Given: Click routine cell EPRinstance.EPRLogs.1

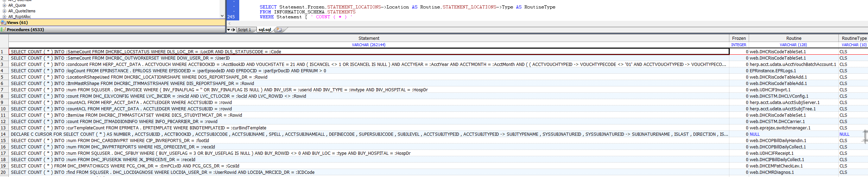Looking at the screenshot, I should tap(794, 71).
